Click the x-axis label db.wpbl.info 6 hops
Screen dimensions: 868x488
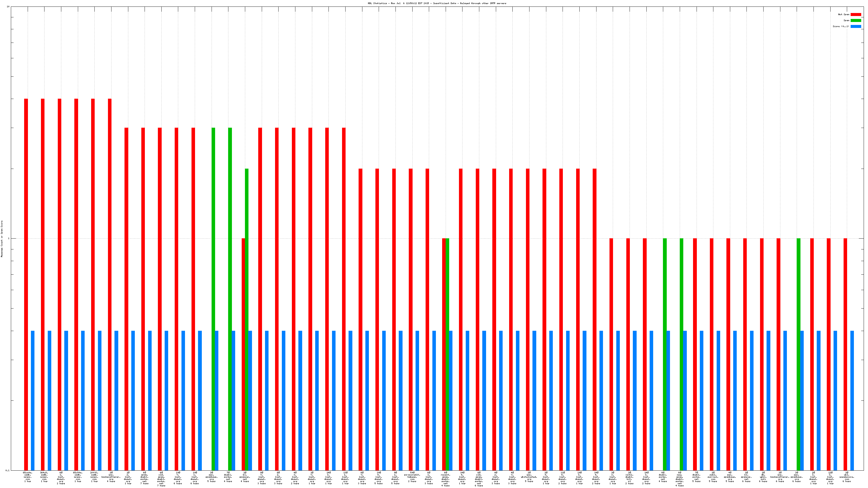(763, 477)
